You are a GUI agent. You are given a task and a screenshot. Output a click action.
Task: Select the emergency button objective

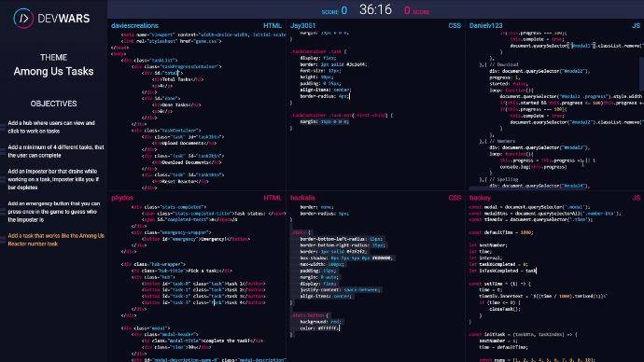pos(54,212)
